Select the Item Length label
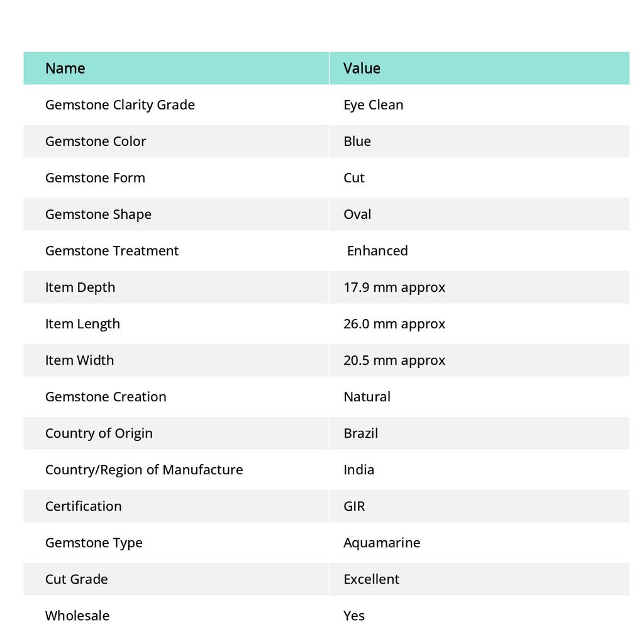 [x=82, y=324]
